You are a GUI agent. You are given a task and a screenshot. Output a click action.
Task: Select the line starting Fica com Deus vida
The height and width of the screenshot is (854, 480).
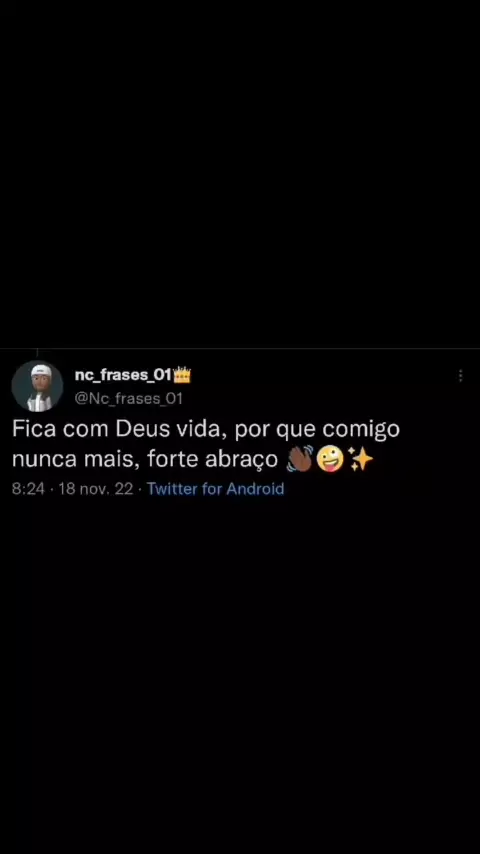click(206, 430)
